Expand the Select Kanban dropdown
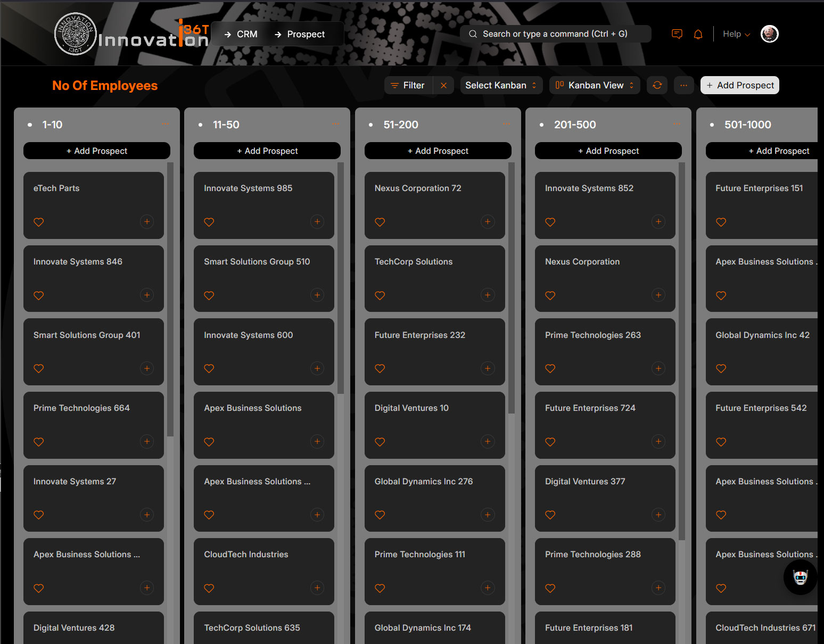 [x=500, y=85]
